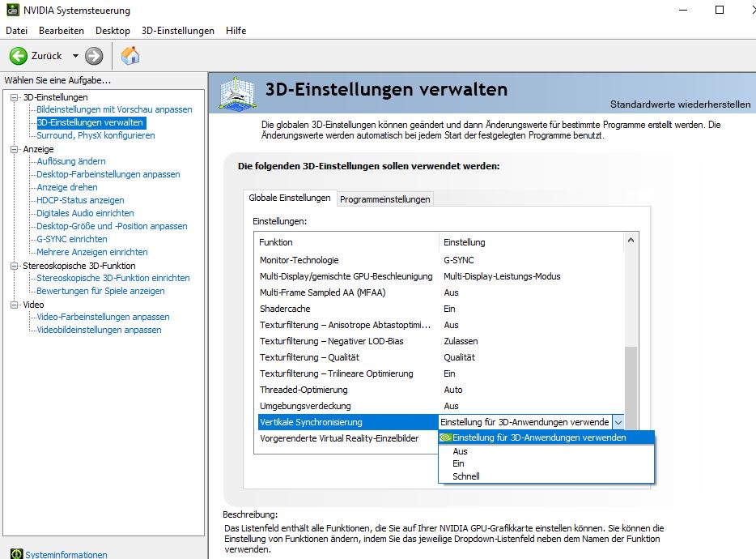Open the Desktop menu
The image size is (756, 559).
pyautogui.click(x=113, y=31)
